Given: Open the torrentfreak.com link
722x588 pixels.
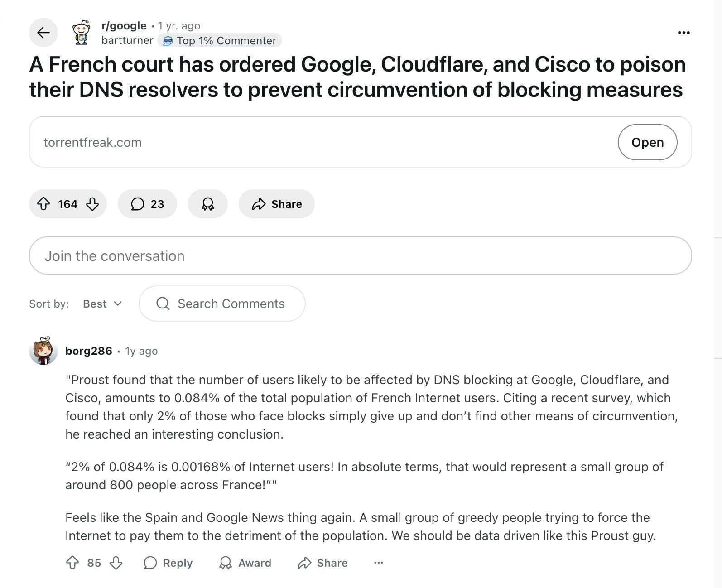Looking at the screenshot, I should [647, 142].
